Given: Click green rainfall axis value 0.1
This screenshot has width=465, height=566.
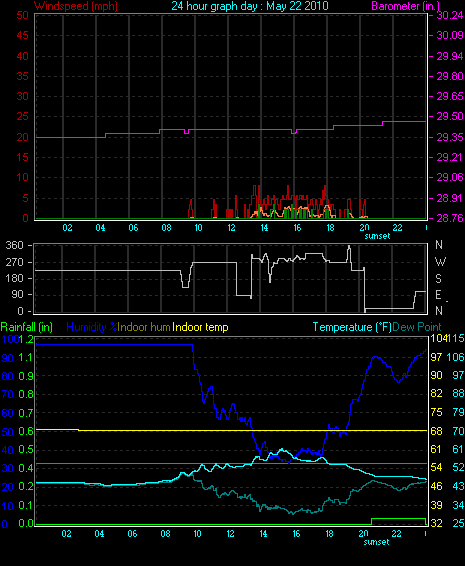Looking at the screenshot, I should pos(26,505).
